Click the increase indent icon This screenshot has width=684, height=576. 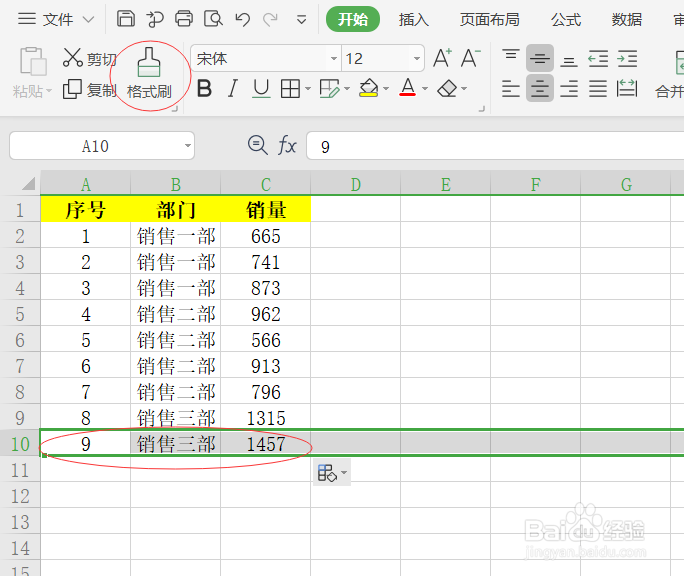pos(627,58)
